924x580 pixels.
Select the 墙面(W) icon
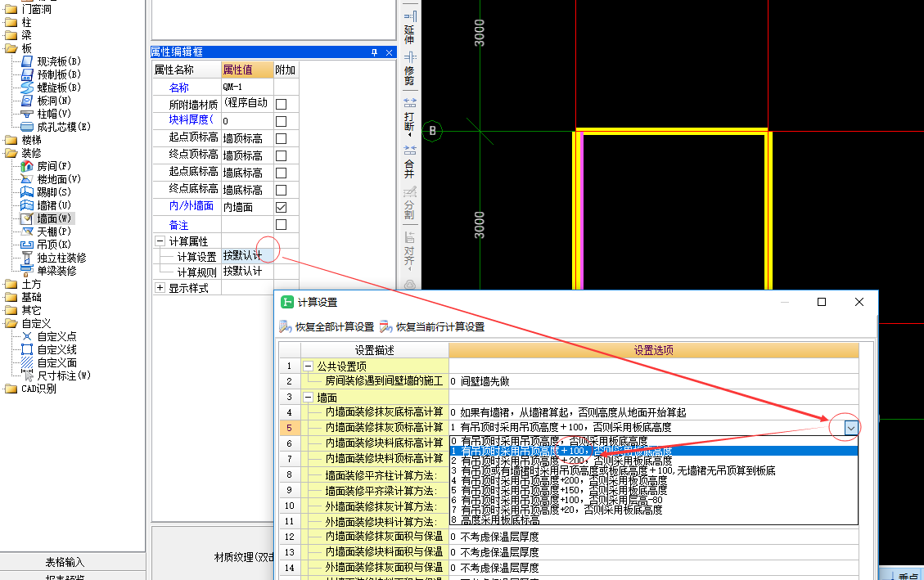(27, 218)
